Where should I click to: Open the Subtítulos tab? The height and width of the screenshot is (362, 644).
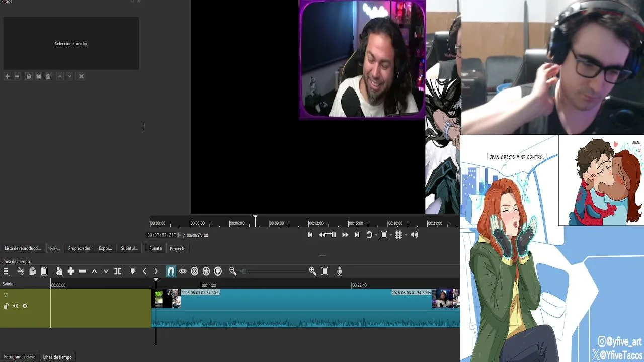[x=129, y=248]
